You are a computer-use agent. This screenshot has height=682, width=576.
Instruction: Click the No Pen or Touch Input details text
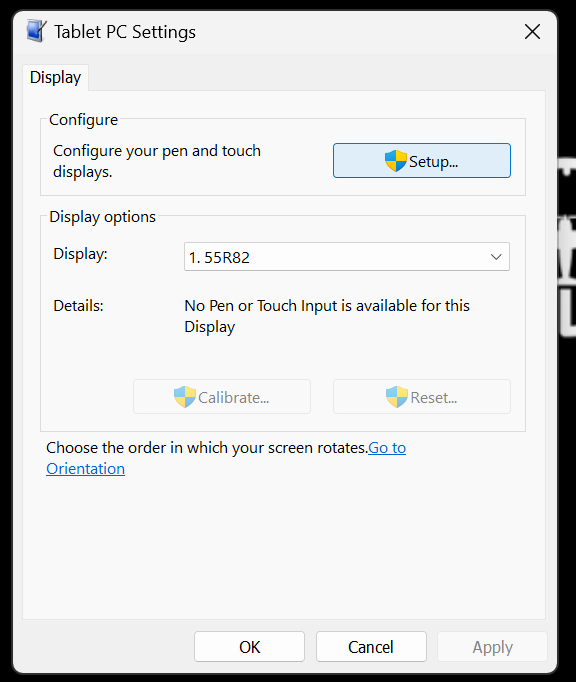point(327,316)
